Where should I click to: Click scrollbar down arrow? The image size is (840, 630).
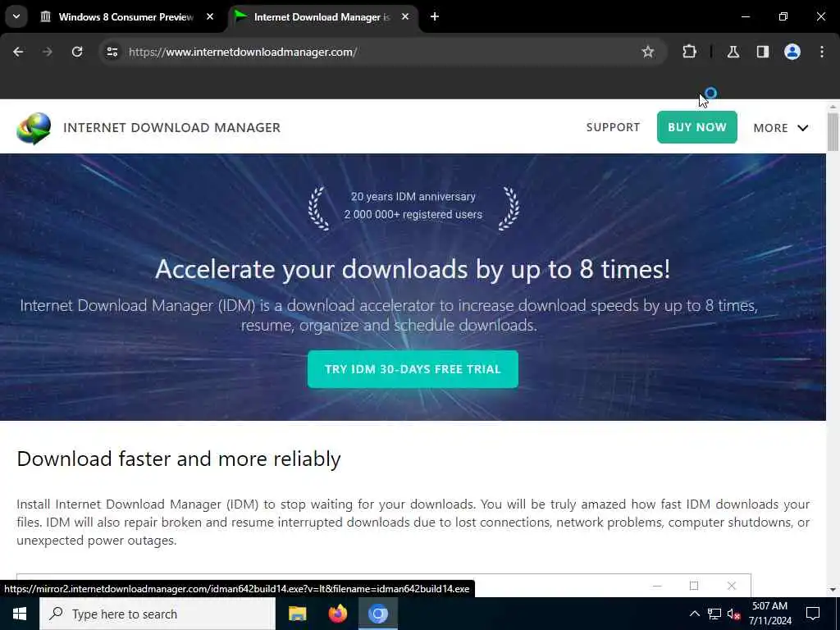[833, 589]
